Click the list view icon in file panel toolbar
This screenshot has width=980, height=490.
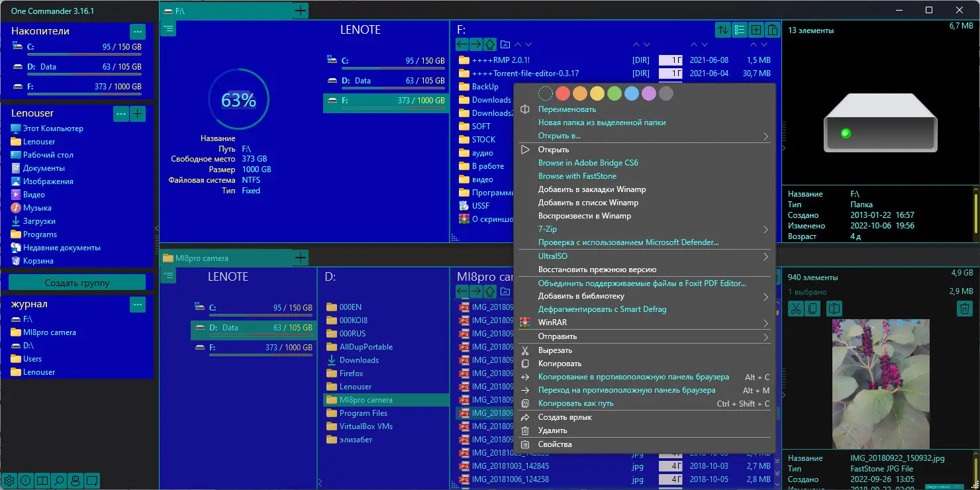pyautogui.click(x=740, y=30)
